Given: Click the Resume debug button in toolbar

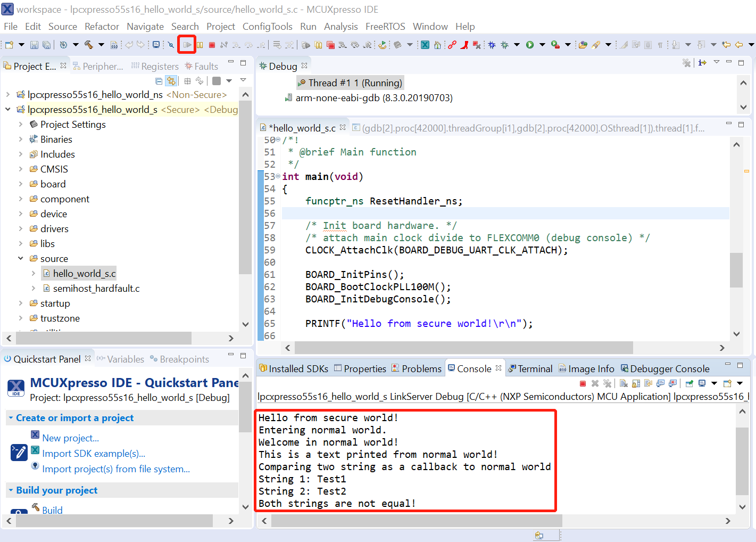Looking at the screenshot, I should coord(187,45).
